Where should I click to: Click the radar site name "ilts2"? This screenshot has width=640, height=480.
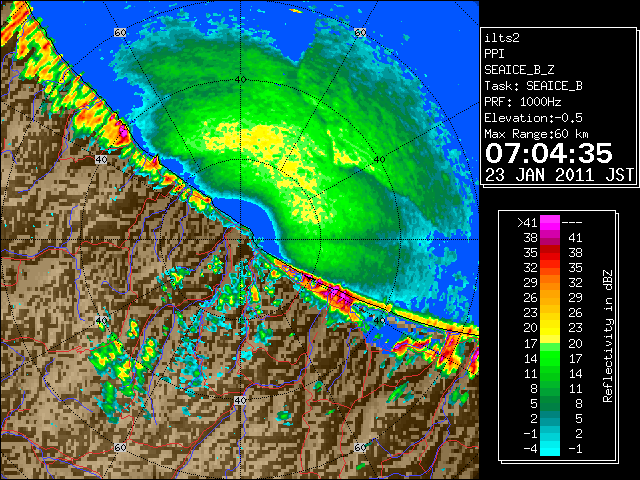[x=502, y=38]
